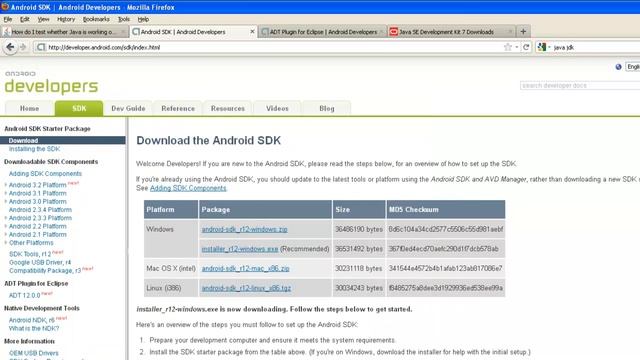Expand Android 3.2 Platform tree item
The image size is (640, 360).
tap(6, 185)
